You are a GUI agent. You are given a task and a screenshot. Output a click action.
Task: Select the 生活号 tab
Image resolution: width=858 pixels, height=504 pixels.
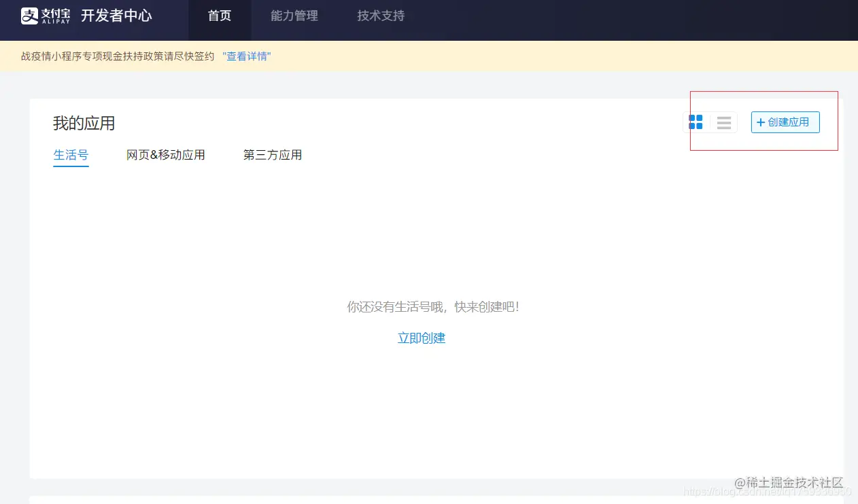(71, 154)
